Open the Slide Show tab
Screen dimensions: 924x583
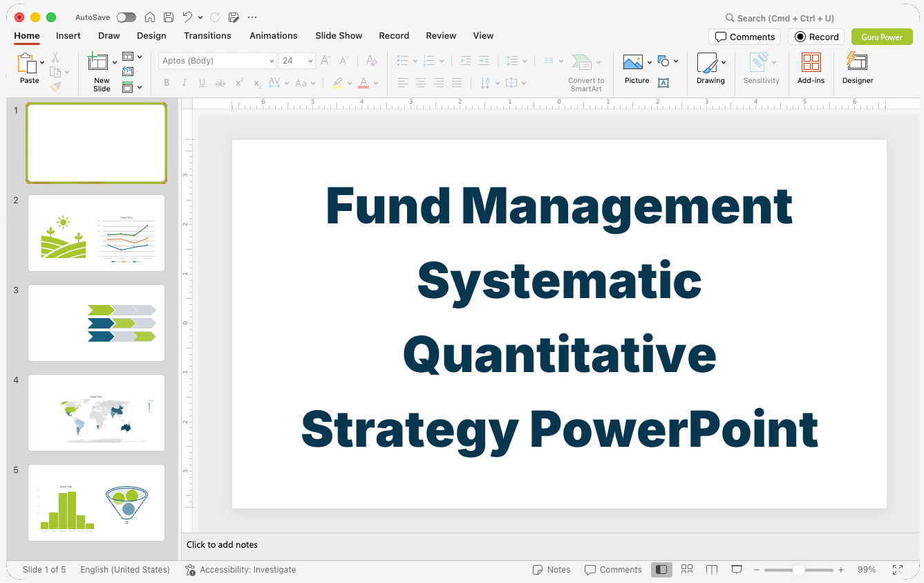pyautogui.click(x=339, y=35)
